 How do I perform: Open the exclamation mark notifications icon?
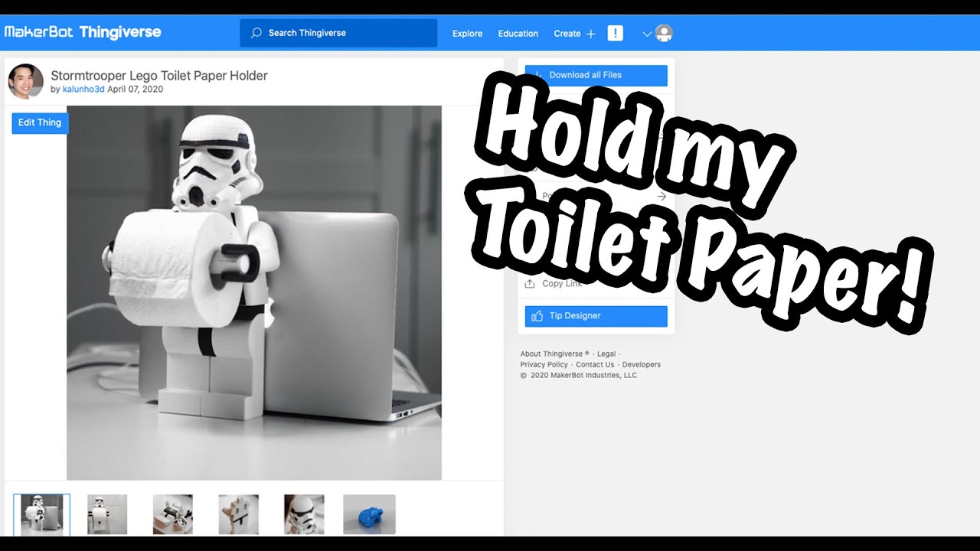point(616,33)
